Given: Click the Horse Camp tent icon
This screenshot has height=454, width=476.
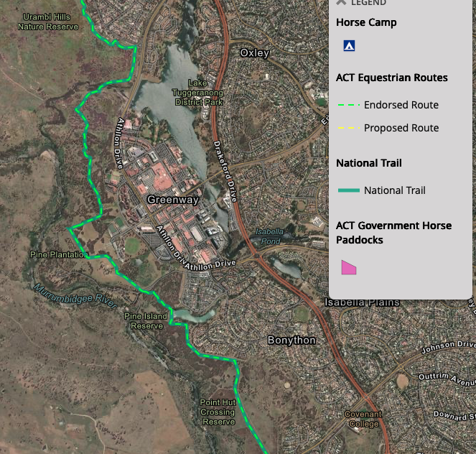Looking at the screenshot, I should (349, 46).
